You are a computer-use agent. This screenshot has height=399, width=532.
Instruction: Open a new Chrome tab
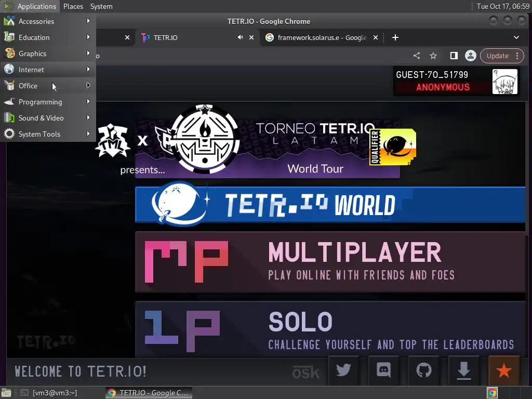point(395,37)
